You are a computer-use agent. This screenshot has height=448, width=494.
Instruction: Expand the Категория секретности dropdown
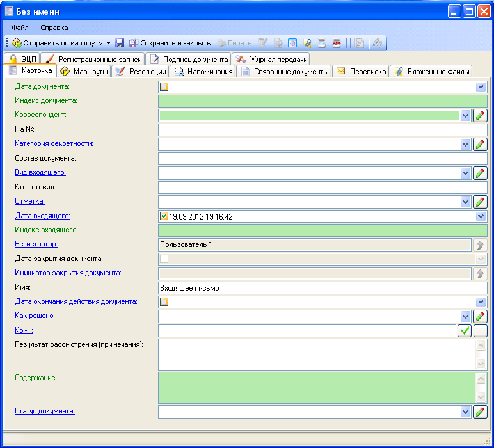(x=465, y=144)
